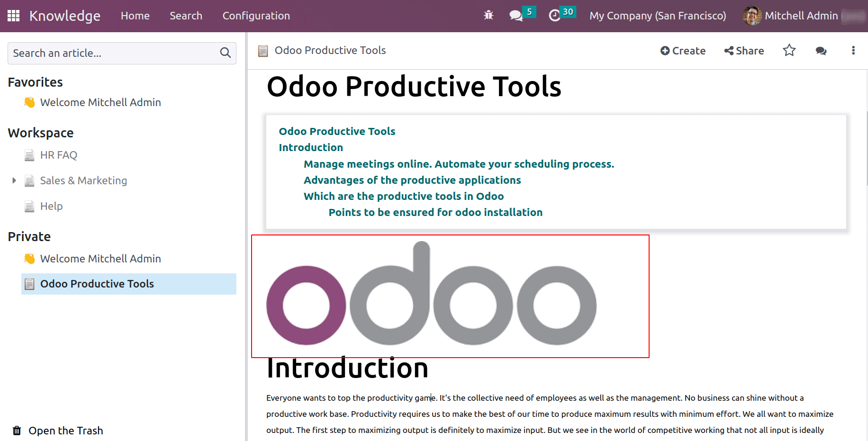This screenshot has height=441, width=868.
Task: Click the article emoji icon in header
Action: click(x=263, y=51)
